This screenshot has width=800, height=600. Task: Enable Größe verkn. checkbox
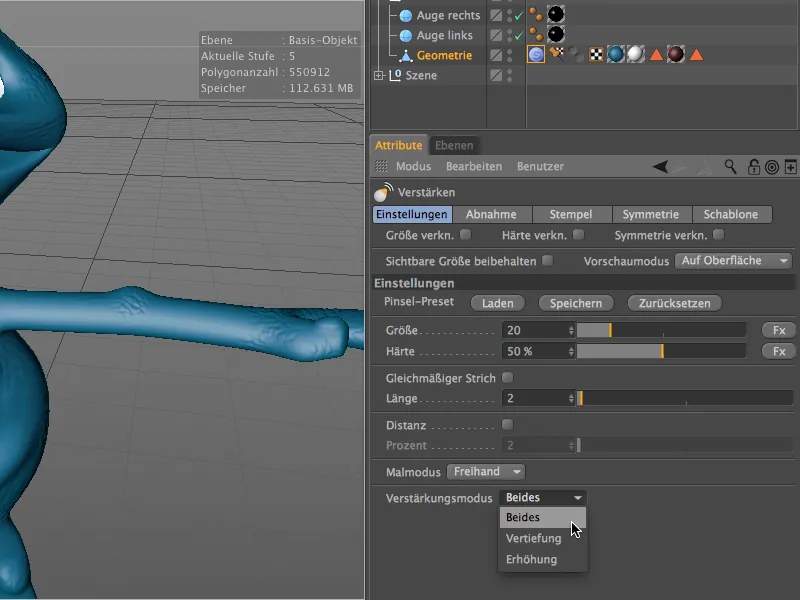[x=465, y=235]
